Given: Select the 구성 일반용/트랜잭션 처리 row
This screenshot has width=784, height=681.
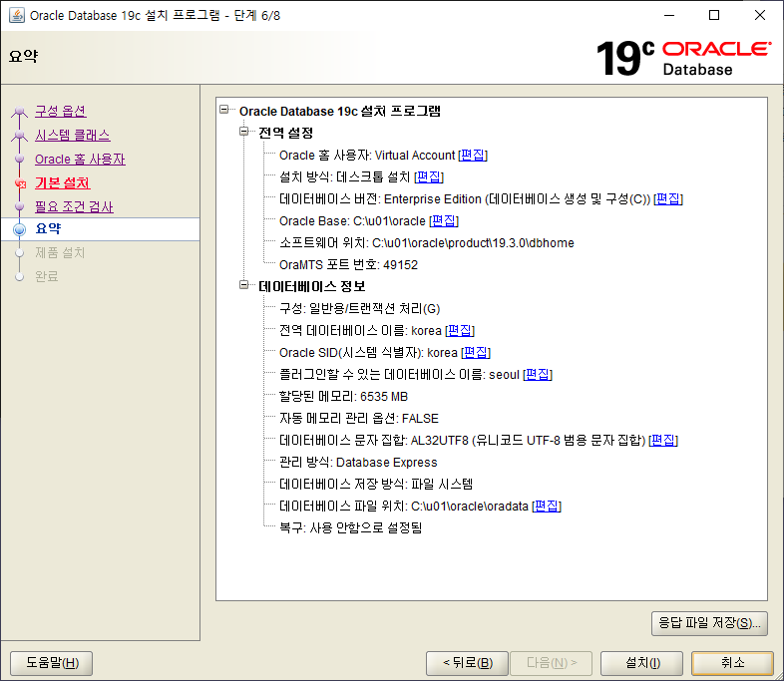Looking at the screenshot, I should [359, 309].
